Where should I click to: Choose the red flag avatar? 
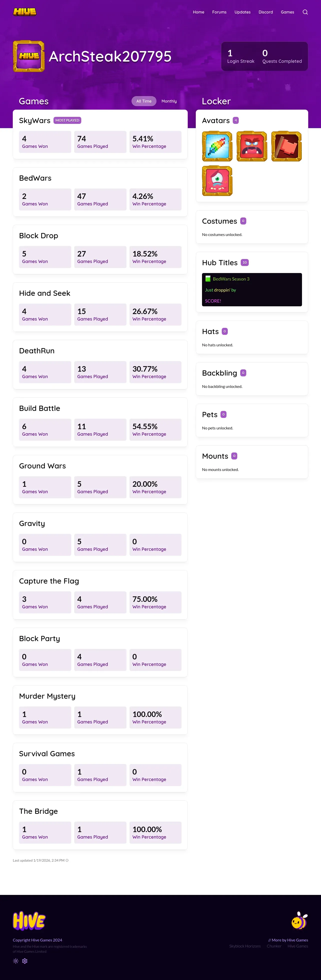coord(286,146)
